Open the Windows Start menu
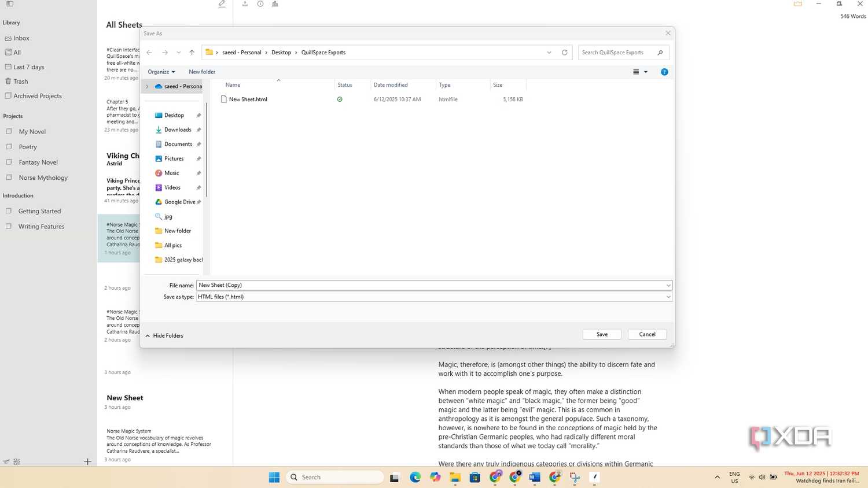The width and height of the screenshot is (868, 488). (274, 477)
